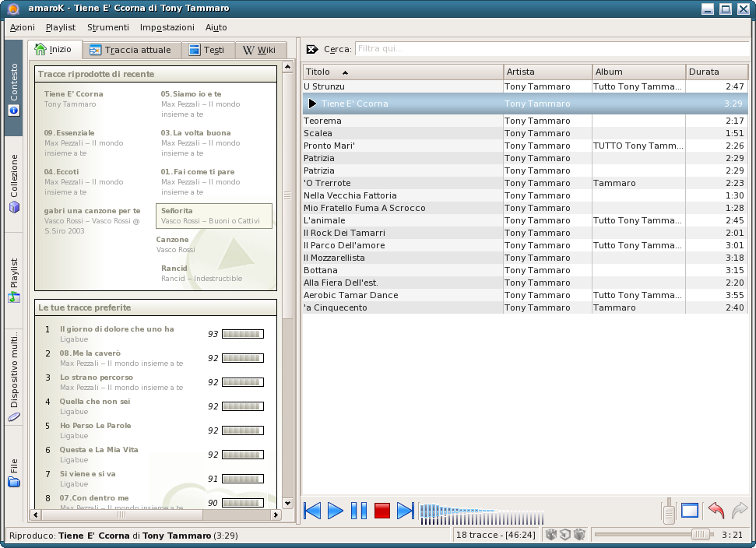Open the Dispositivo multi.. sidebar tab
Screen dimensions: 756x548
coord(13,377)
